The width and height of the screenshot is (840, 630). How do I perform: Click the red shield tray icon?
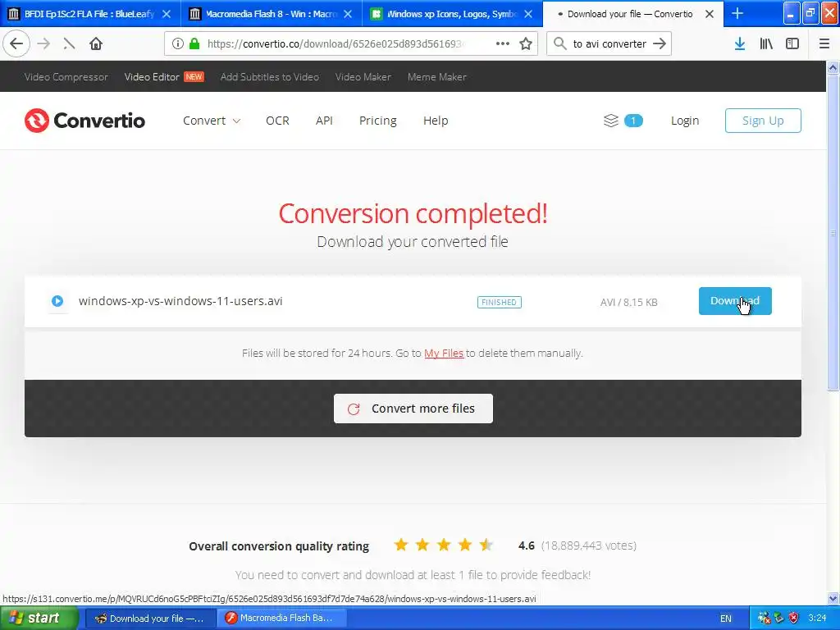pos(793,619)
